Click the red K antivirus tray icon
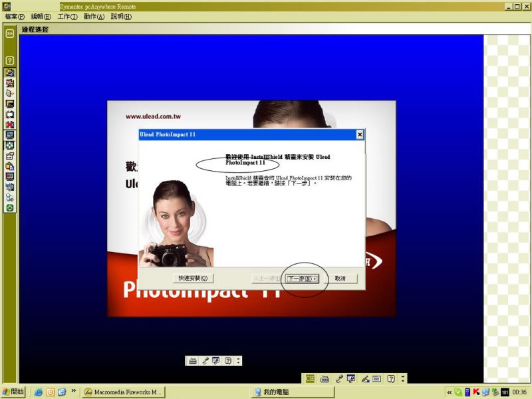Screen dimensions: 532x399 pos(476,392)
